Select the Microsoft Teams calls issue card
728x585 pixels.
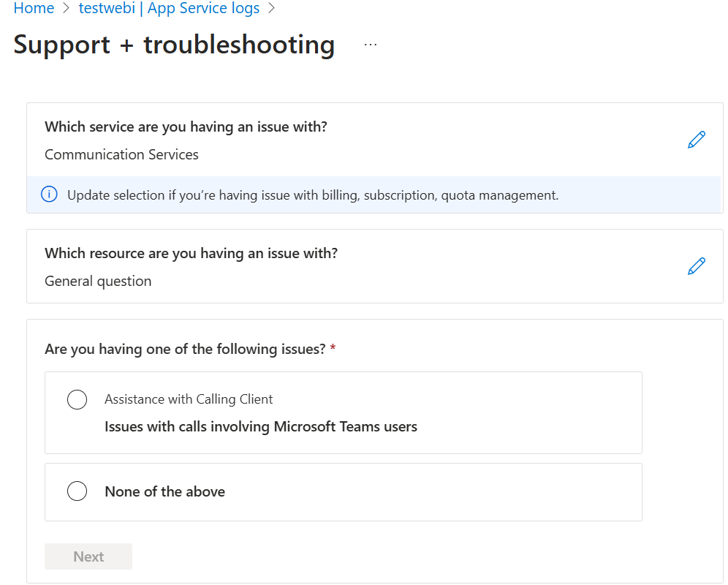[x=344, y=412]
